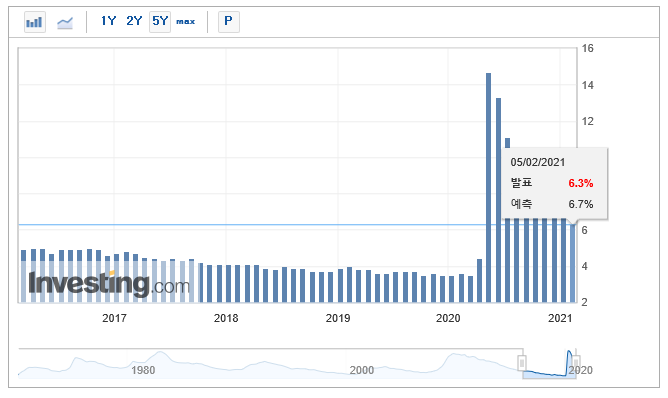Click the 05/02/2021 tooltip date
This screenshot has width=668, height=398.
point(538,162)
